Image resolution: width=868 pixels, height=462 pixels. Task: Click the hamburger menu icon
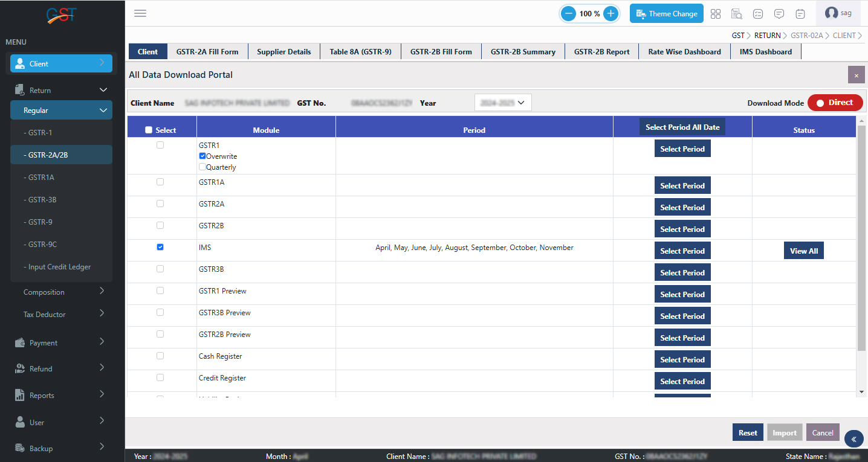click(x=140, y=13)
